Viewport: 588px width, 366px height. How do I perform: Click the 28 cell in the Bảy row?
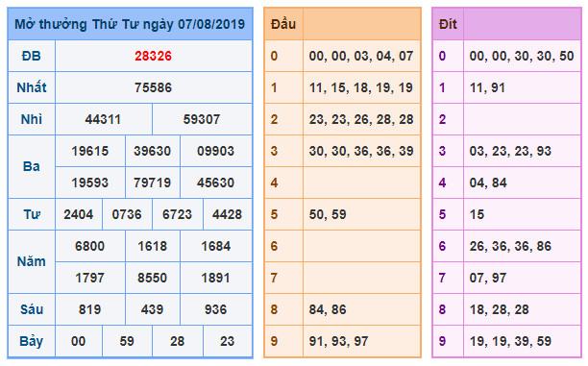[177, 341]
